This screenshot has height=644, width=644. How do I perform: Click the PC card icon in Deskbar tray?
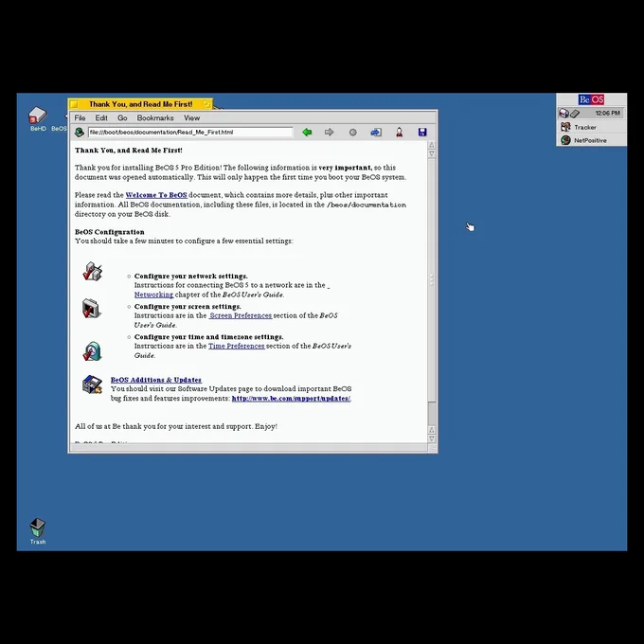[x=575, y=114]
